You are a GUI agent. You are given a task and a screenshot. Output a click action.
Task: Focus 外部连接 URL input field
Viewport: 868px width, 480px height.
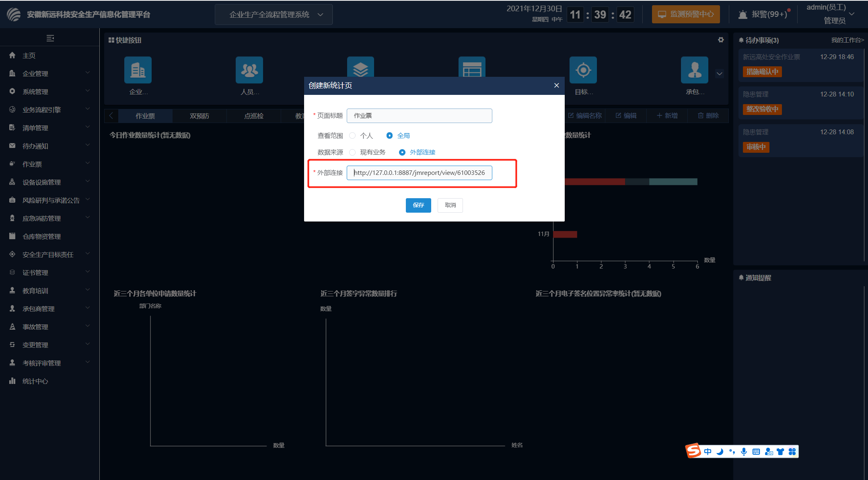click(419, 173)
